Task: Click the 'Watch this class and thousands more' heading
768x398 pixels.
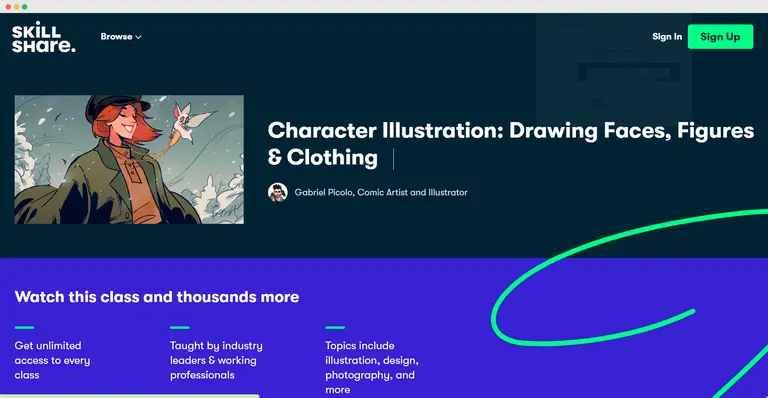Action: pyautogui.click(x=157, y=297)
